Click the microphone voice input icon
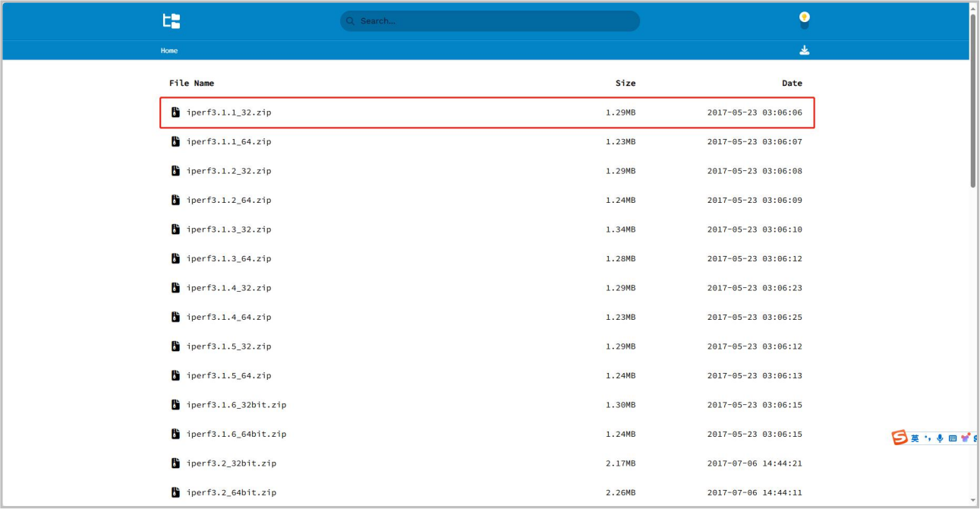This screenshot has width=980, height=509. (x=940, y=438)
